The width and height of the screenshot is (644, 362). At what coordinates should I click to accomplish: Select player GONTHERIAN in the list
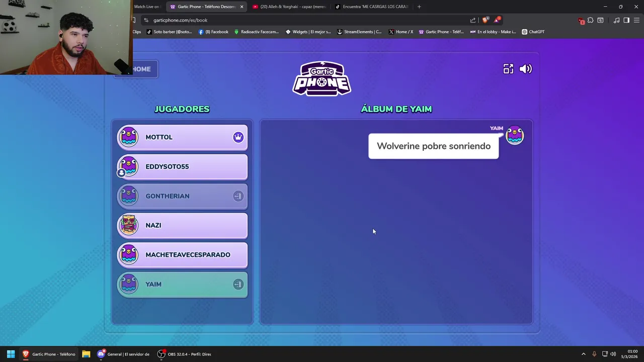coord(182,196)
